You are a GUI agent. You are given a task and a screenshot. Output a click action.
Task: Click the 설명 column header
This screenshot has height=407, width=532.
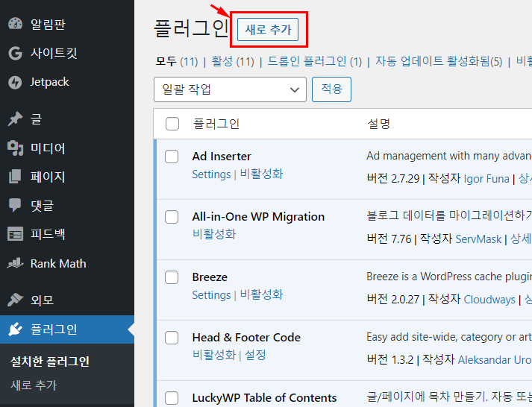point(379,124)
